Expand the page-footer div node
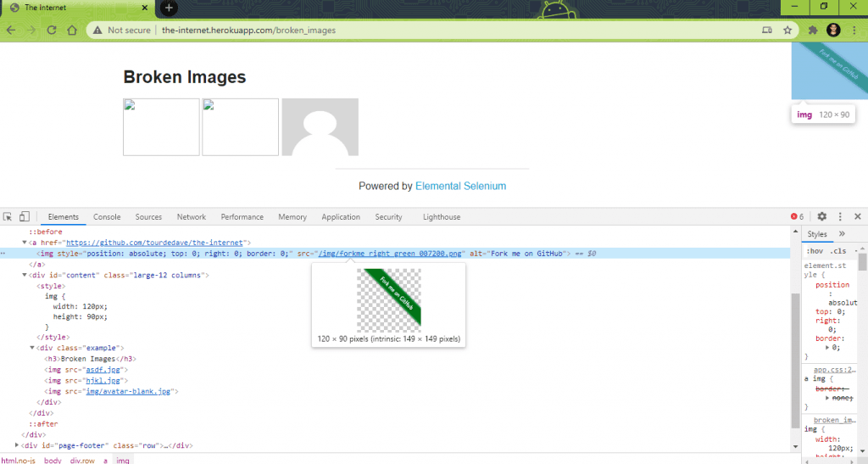The image size is (868, 464). coord(17,445)
